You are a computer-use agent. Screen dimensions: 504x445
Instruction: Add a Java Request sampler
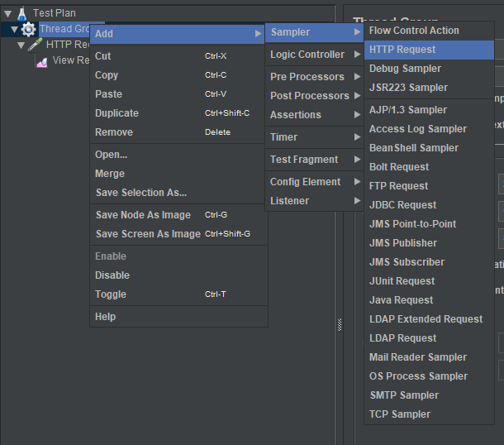point(429,300)
